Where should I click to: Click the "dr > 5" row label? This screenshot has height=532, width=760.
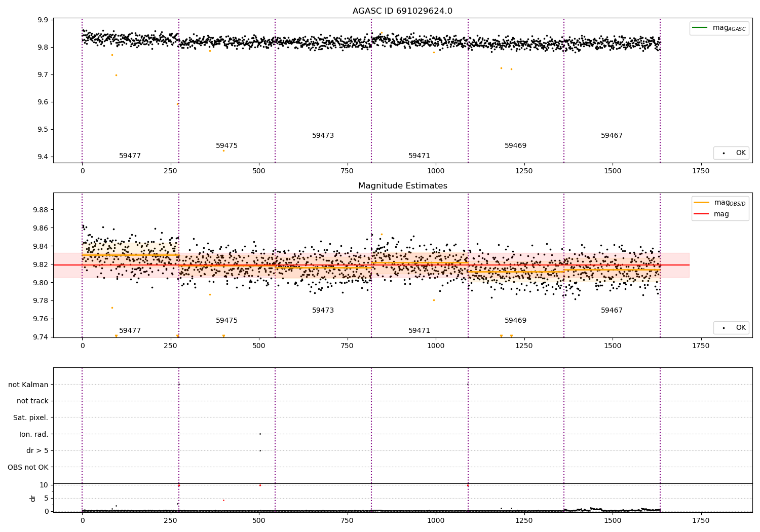(x=37, y=450)
